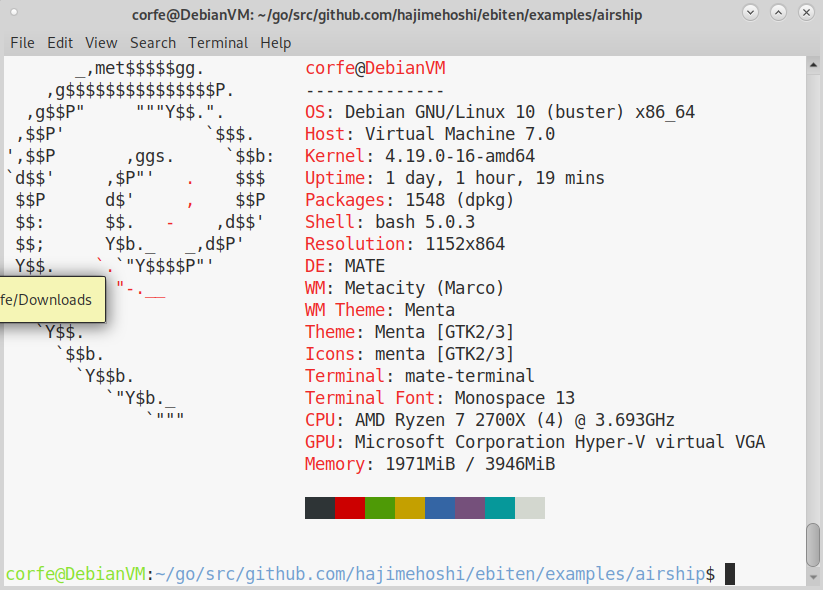The image size is (823, 590).
Task: Click 'menta [GTK2/3]' on the Icons line
Action: point(444,354)
